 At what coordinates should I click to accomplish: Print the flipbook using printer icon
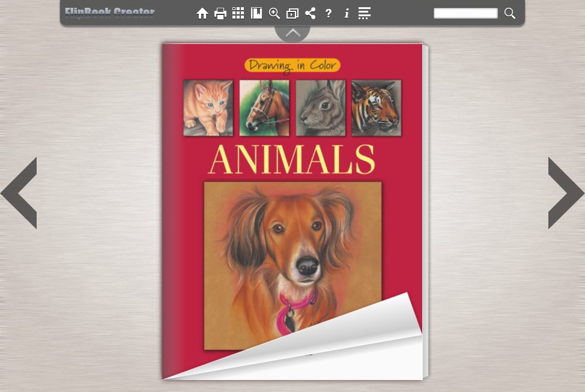(x=220, y=13)
